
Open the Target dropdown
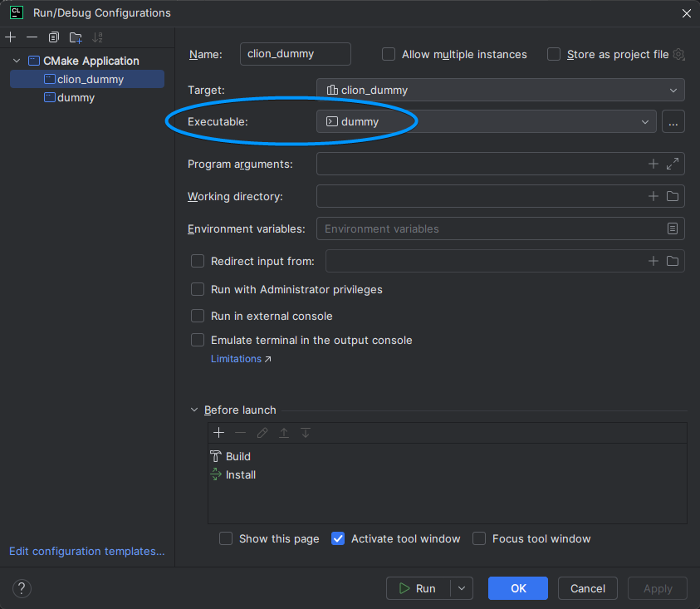tap(500, 90)
